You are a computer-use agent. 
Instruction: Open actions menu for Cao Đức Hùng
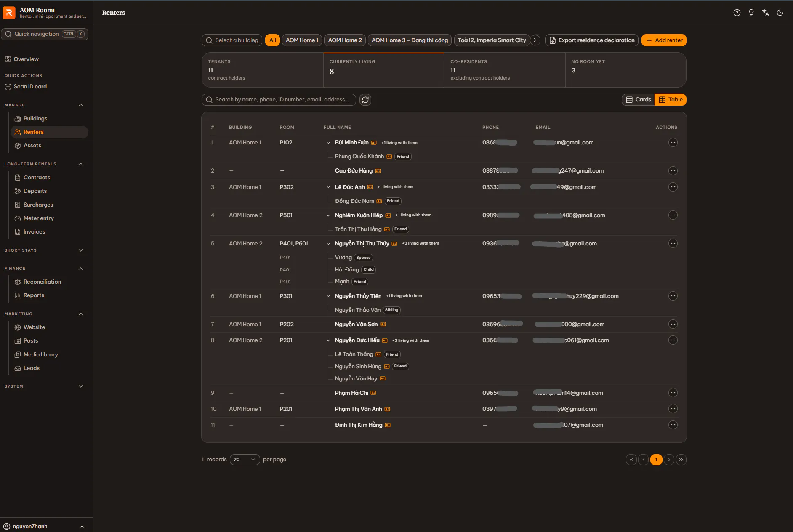673,170
